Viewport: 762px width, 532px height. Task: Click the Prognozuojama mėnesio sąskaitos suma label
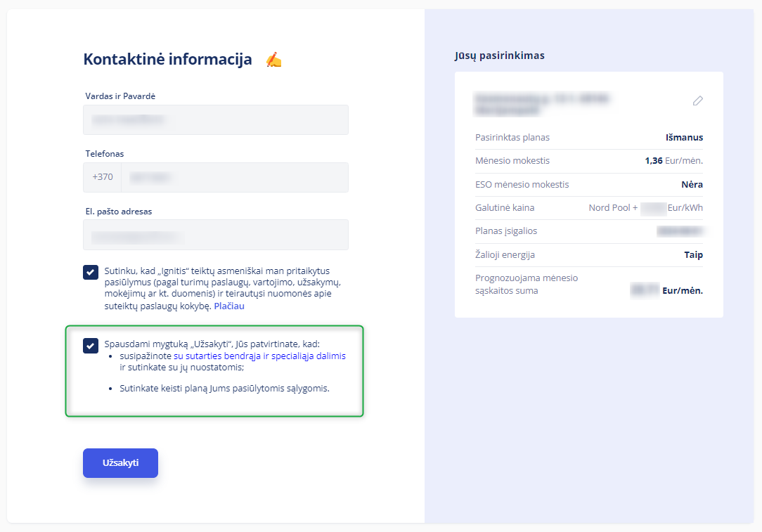pyautogui.click(x=527, y=284)
